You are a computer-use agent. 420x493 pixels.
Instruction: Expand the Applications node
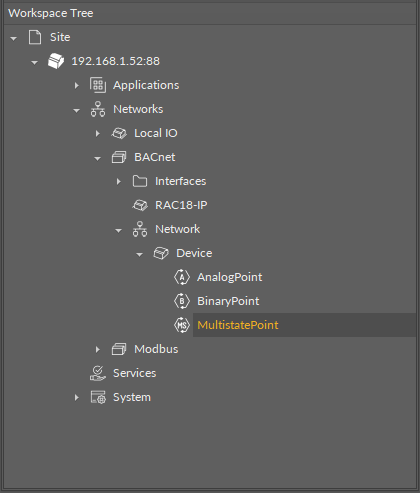point(77,85)
